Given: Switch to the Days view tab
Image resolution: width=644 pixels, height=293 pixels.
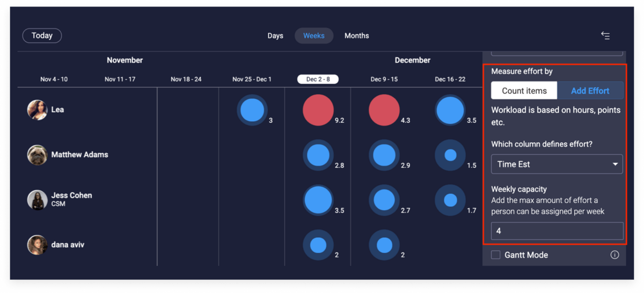Looking at the screenshot, I should tap(275, 36).
